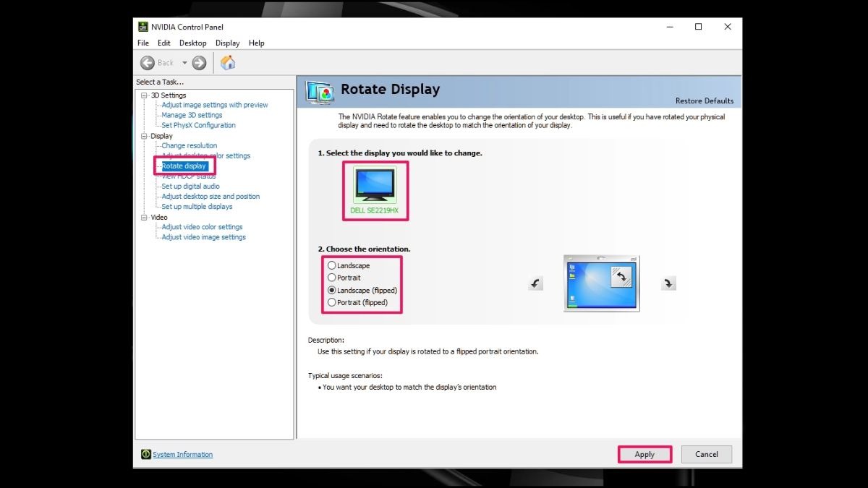Click the NVIDIA Control Panel title icon
Screen dimensions: 868x488
143,27
